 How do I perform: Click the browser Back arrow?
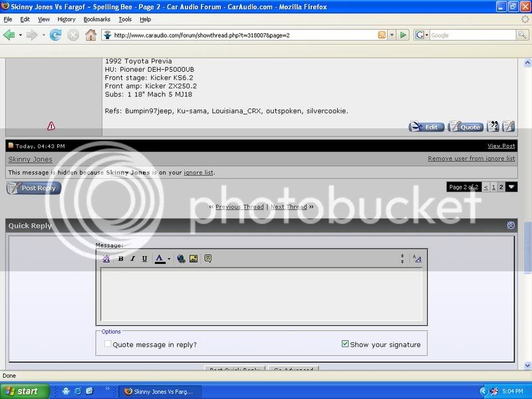9,35
